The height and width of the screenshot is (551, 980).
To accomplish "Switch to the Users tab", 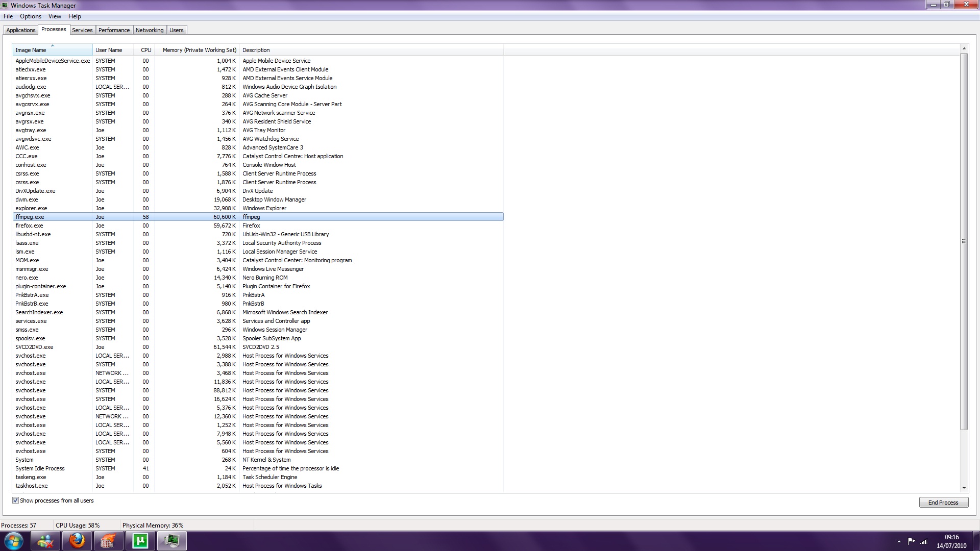I will tap(176, 30).
